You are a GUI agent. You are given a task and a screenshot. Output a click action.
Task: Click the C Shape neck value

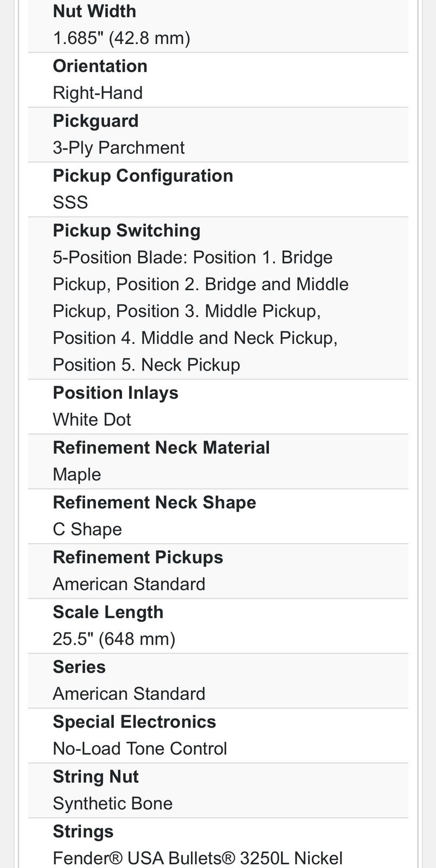pos(87,529)
